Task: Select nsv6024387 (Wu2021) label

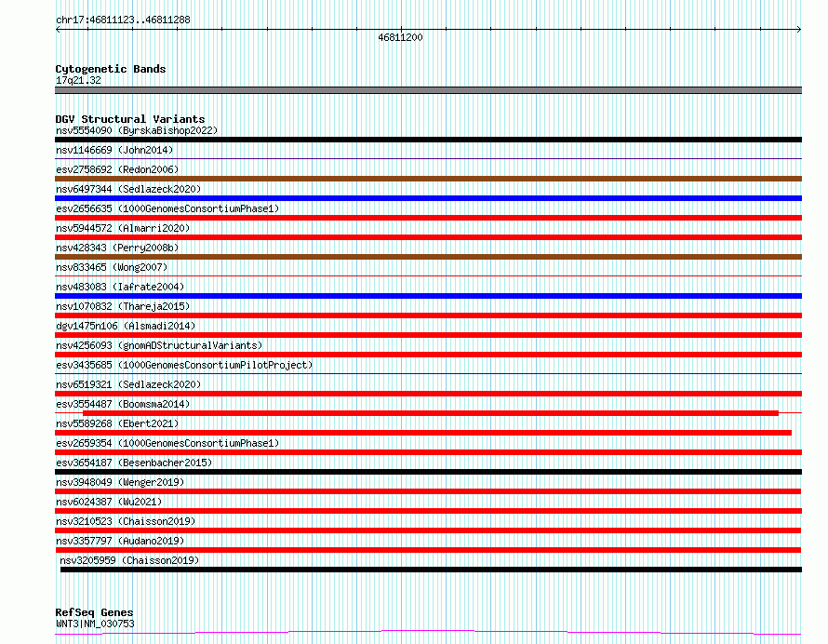Action: [x=109, y=502]
